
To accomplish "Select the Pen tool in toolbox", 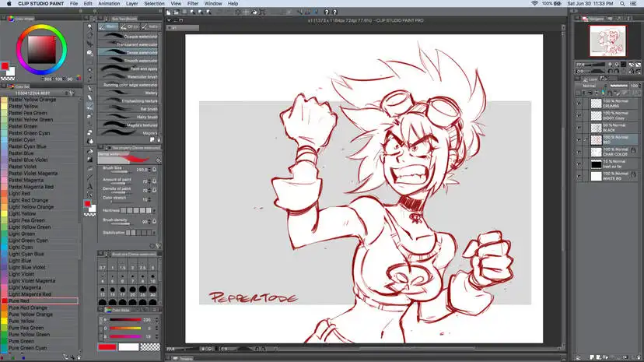I will click(x=90, y=88).
